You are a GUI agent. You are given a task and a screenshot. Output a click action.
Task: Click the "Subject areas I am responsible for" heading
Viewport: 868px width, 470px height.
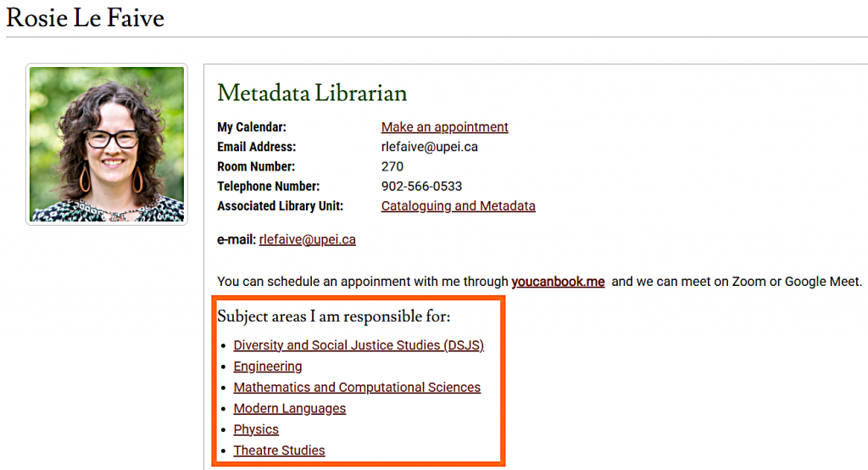pyautogui.click(x=334, y=316)
